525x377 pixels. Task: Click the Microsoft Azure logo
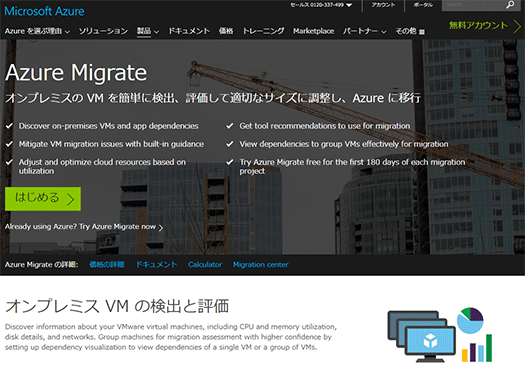pyautogui.click(x=44, y=11)
